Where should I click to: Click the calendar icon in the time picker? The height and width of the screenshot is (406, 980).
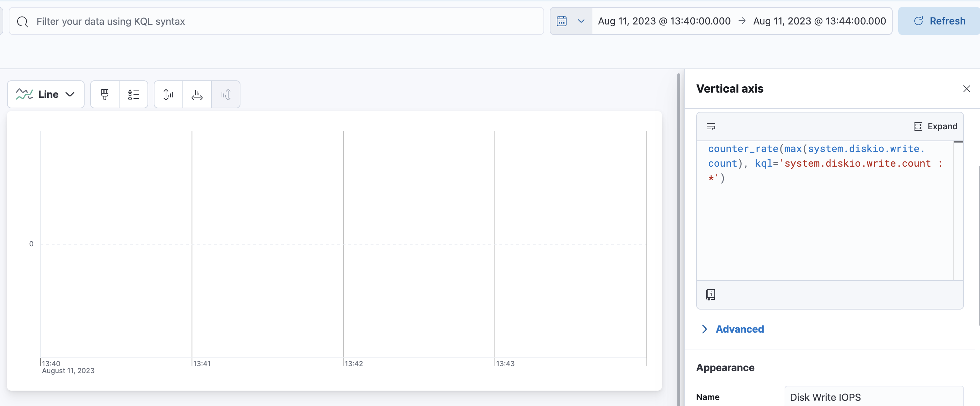coord(561,21)
